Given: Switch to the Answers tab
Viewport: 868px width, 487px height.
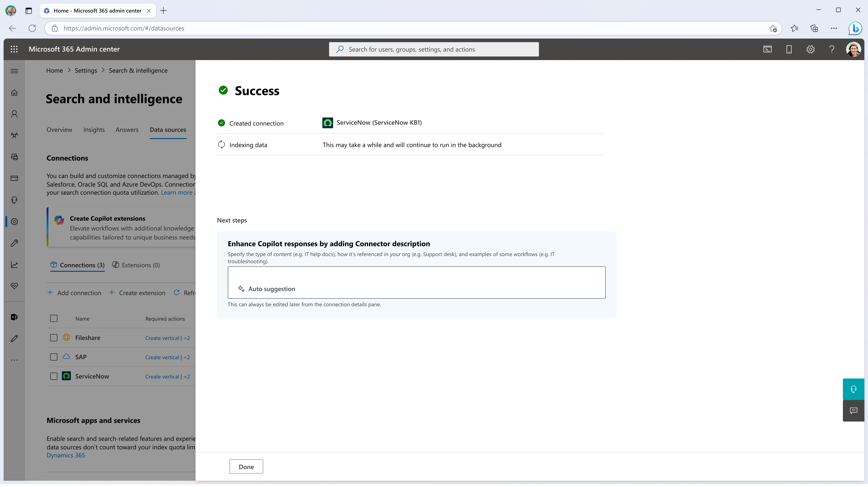Looking at the screenshot, I should pyautogui.click(x=127, y=129).
